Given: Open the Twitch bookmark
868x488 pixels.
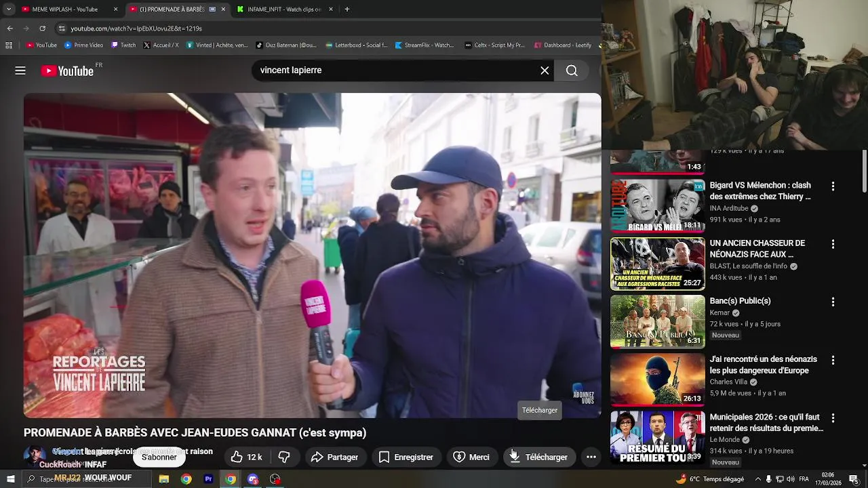Looking at the screenshot, I should [x=123, y=45].
